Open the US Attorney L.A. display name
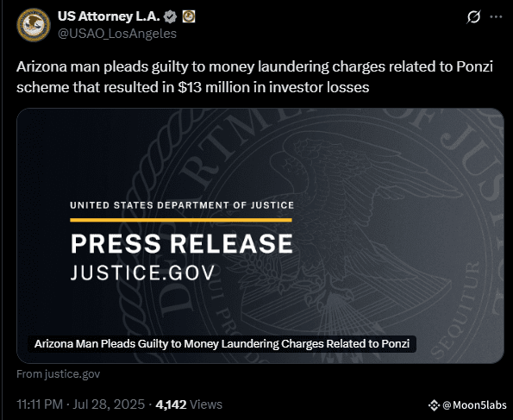This screenshot has height=420, width=513. point(109,16)
